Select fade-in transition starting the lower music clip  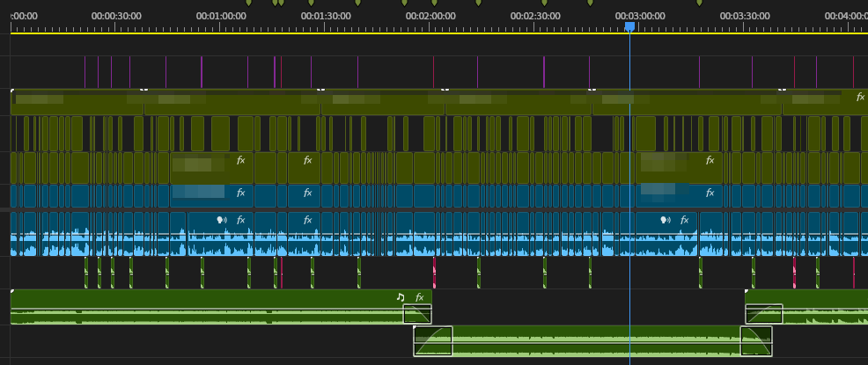tap(433, 340)
